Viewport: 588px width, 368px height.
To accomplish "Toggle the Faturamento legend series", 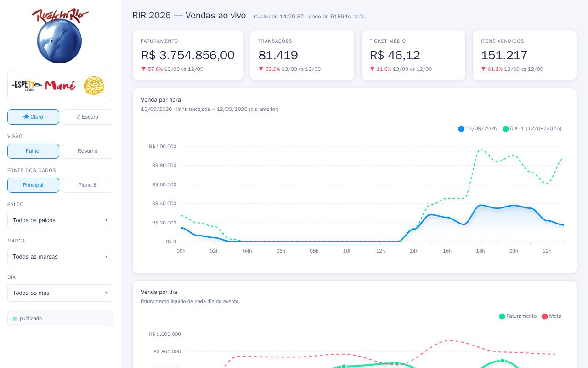I will (518, 316).
